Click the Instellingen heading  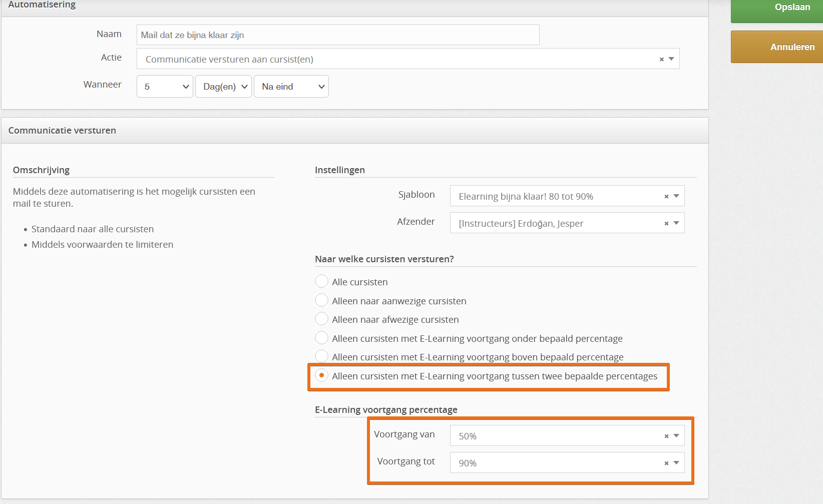point(340,170)
